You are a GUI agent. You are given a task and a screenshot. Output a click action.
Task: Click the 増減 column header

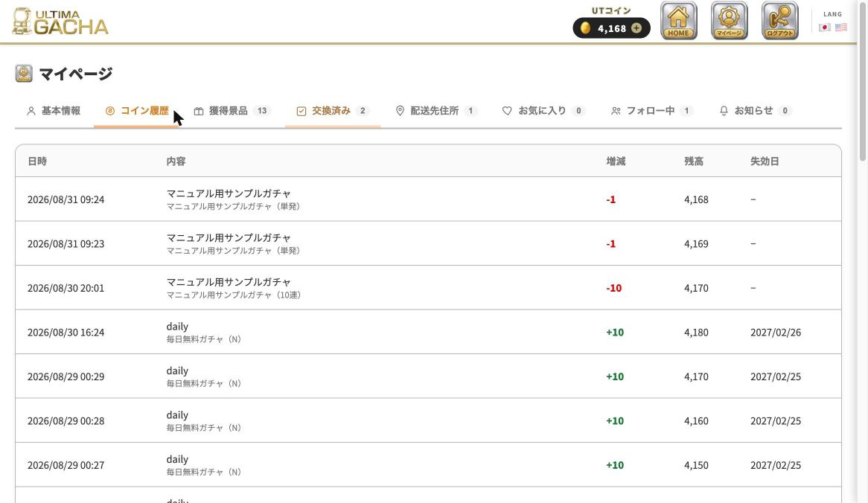[616, 161]
